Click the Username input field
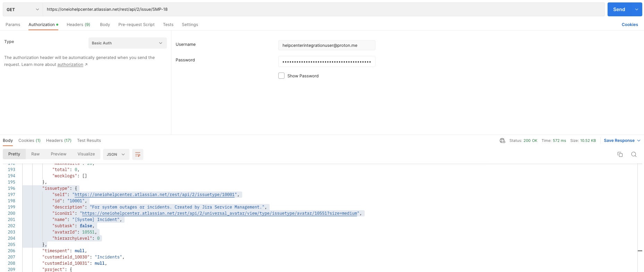The image size is (644, 272). pos(327,45)
